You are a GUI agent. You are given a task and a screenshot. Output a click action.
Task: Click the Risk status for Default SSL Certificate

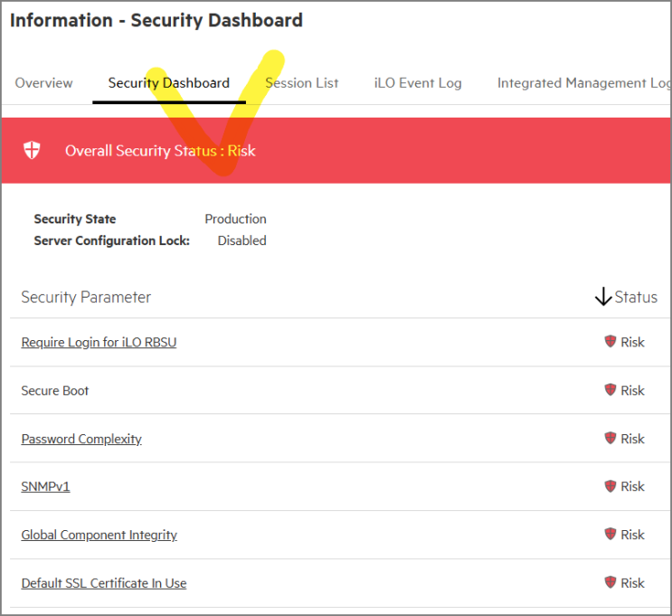632,583
